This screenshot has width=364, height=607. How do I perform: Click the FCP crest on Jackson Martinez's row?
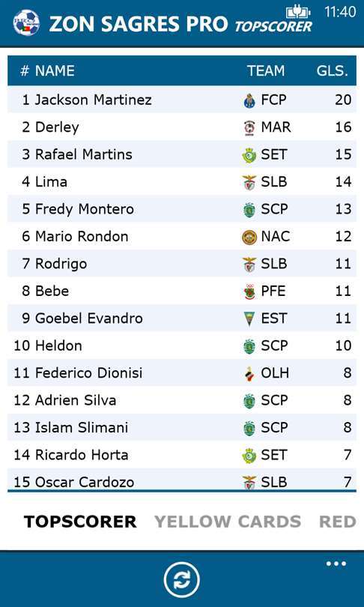pos(249,100)
